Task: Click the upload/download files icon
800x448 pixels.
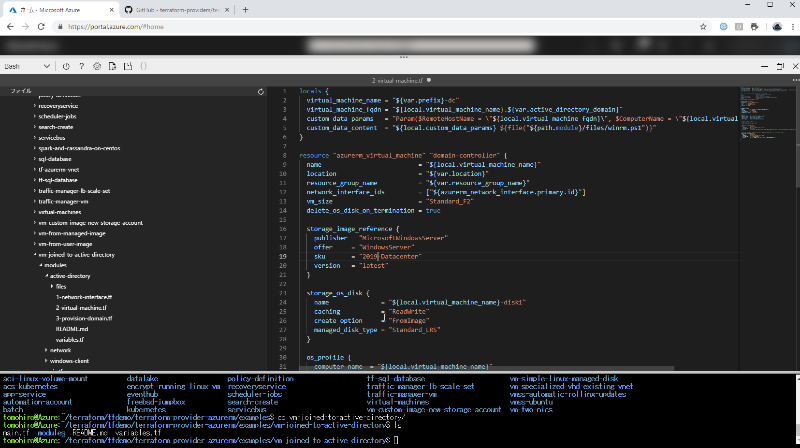Action: (112, 66)
